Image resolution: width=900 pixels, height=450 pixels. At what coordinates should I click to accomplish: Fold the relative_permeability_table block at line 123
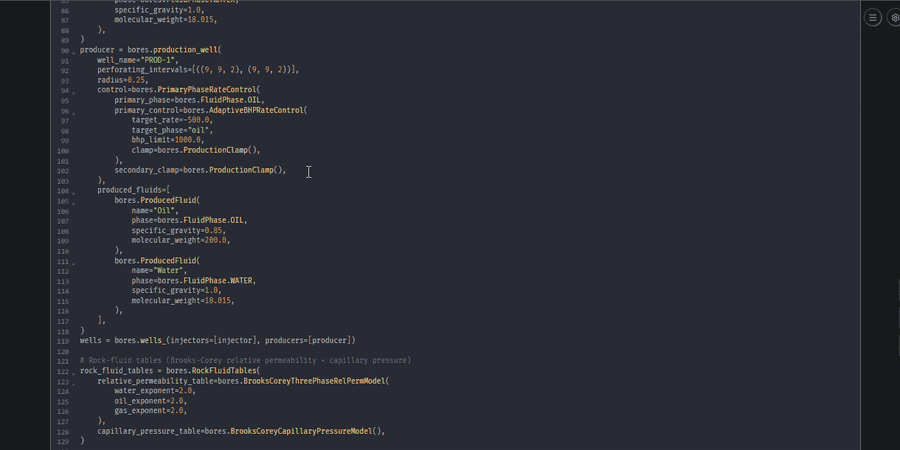(x=73, y=382)
